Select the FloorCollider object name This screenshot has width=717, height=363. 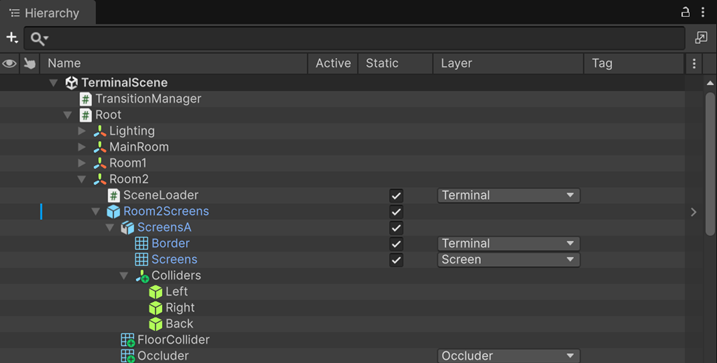click(173, 340)
